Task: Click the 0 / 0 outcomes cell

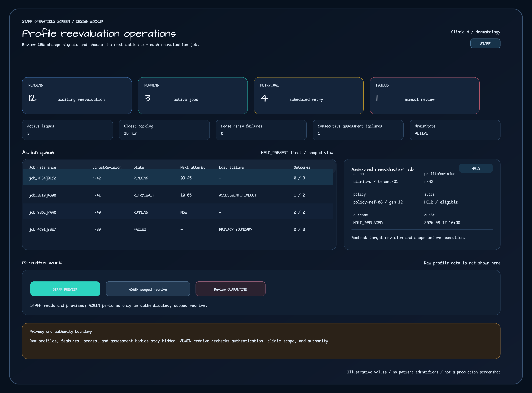Action: [299, 229]
